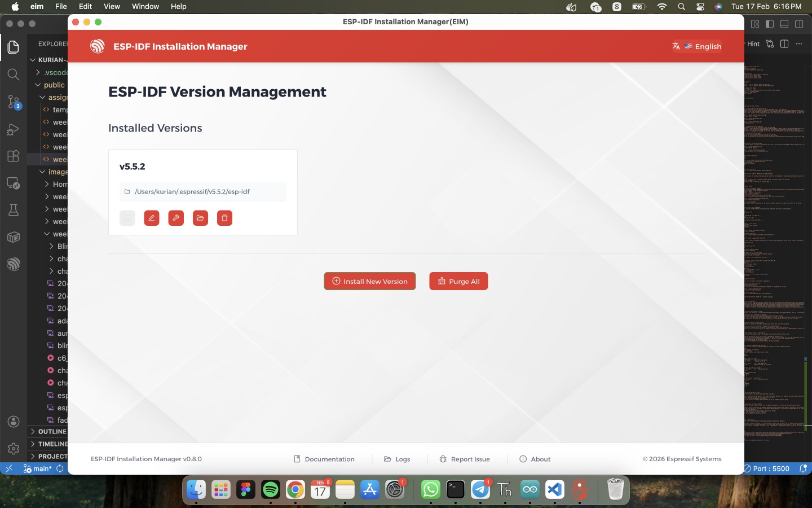
Task: Open the File menu
Action: [61, 7]
